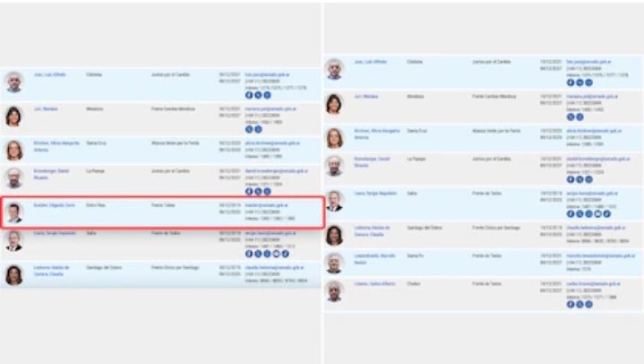
Task: Click Juri, Mariana's photo in left list
Action: click(13, 117)
